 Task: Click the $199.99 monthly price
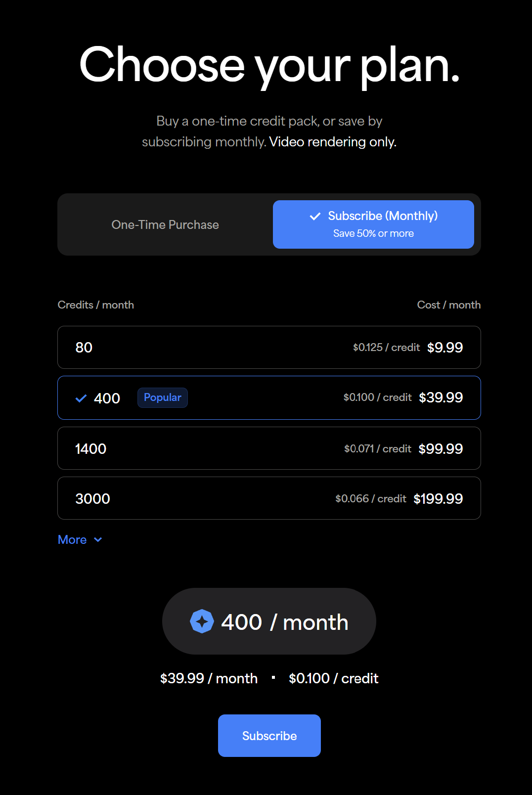(x=438, y=499)
